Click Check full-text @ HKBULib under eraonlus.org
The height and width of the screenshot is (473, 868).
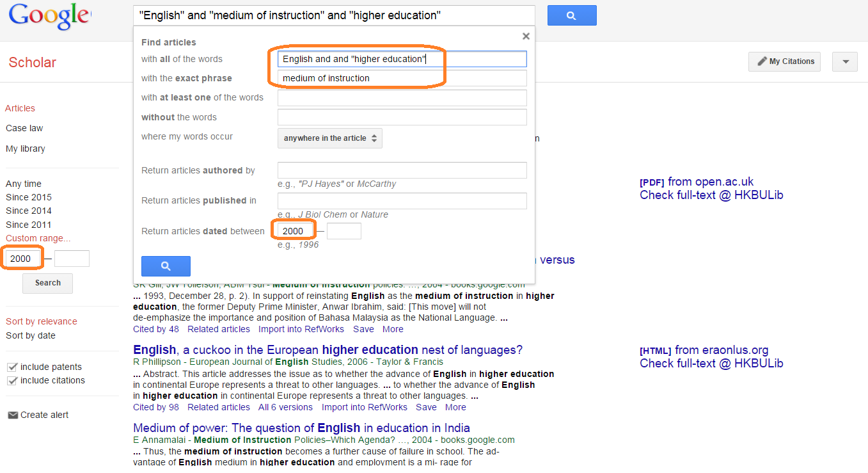[711, 364]
